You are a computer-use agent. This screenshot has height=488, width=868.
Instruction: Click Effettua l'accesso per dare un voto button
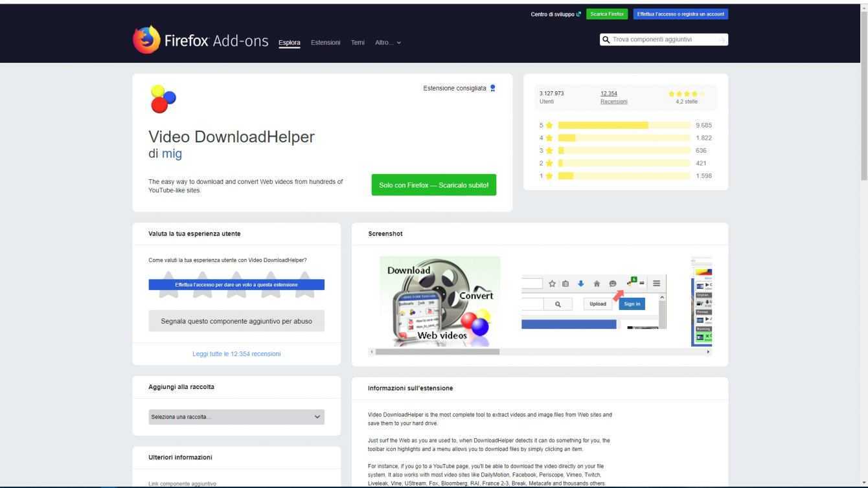click(x=236, y=284)
